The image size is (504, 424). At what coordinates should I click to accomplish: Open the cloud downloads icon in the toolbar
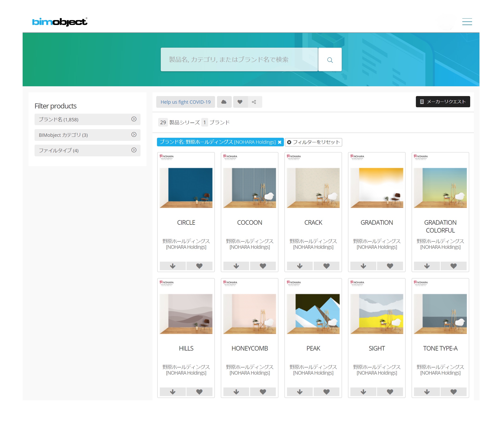(x=224, y=102)
